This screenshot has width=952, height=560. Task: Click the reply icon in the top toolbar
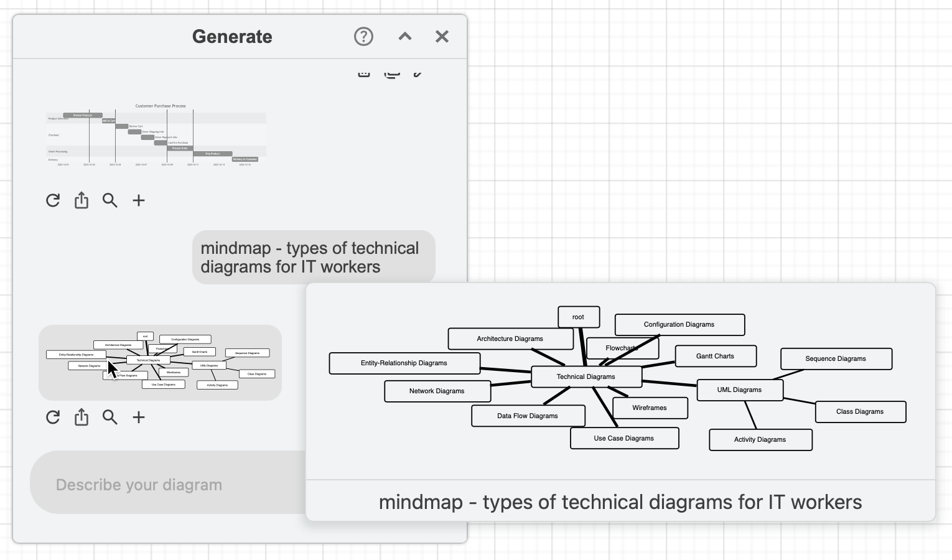click(x=392, y=74)
